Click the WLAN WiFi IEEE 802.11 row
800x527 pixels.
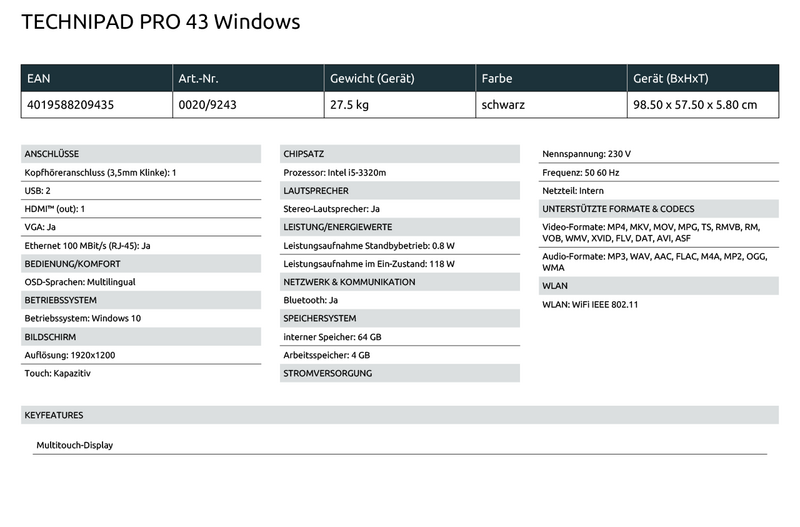pos(590,304)
